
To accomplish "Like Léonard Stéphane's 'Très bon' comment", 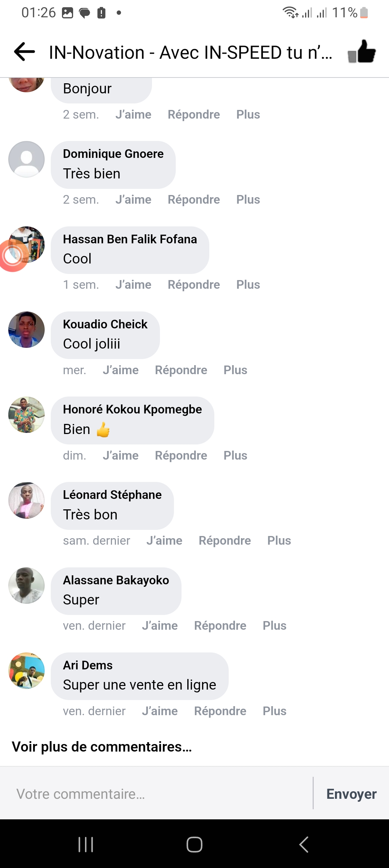I will coord(164,541).
